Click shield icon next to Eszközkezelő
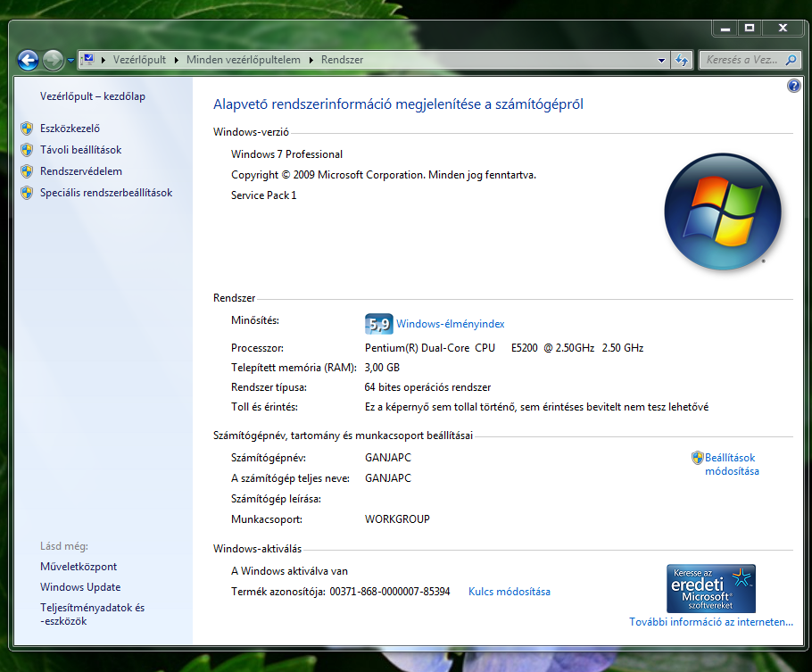Screen dimensions: 812x672 27,129
